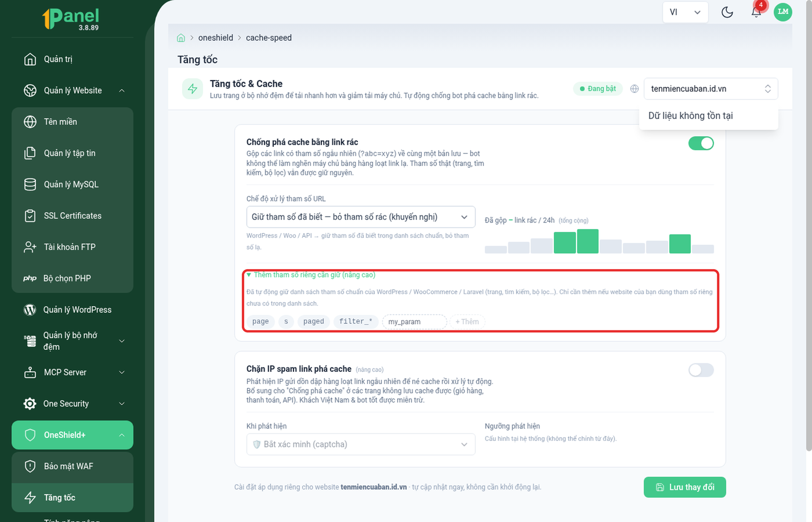Click cache-speed breadcrumb link
Viewport: 812px width, 522px height.
click(x=269, y=38)
